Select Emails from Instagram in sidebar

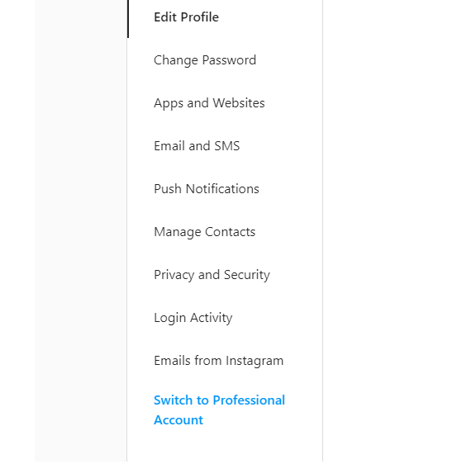(218, 361)
